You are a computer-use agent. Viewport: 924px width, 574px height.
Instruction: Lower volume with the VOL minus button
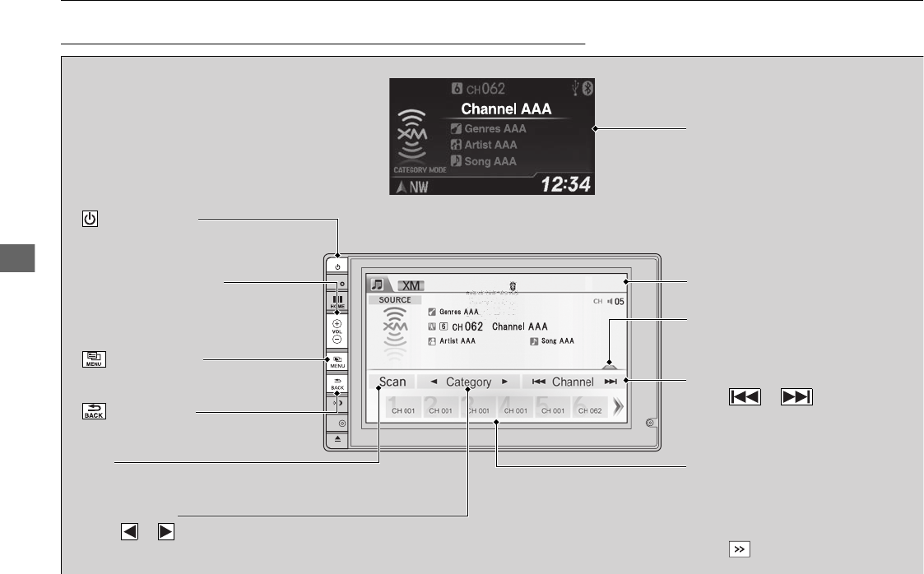[337, 340]
